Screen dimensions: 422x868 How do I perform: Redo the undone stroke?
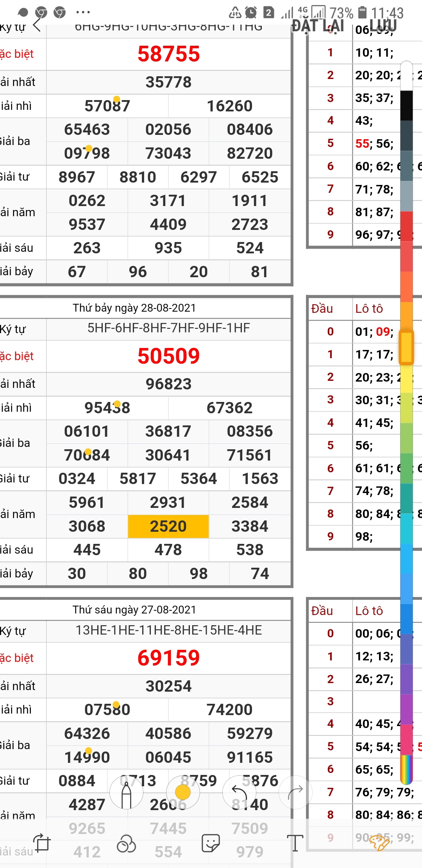point(295,793)
